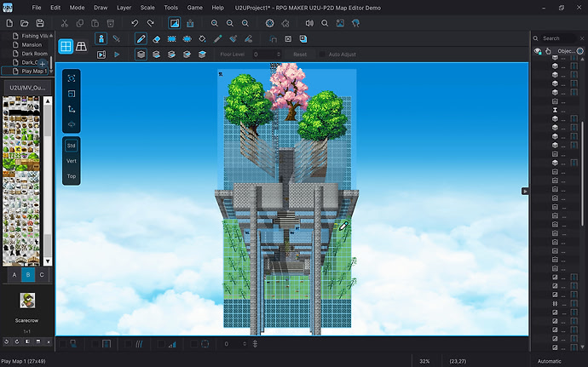Open the Mode menu
Screen dimensions: 588x367
(x=77, y=8)
